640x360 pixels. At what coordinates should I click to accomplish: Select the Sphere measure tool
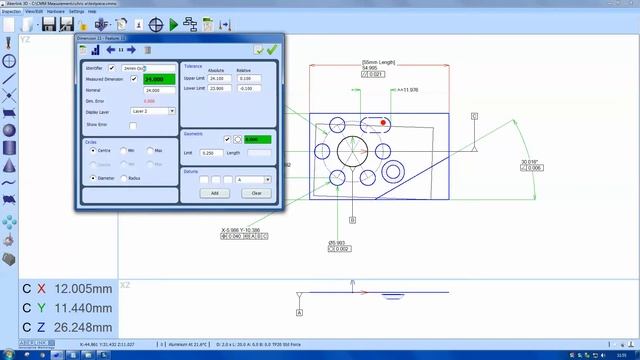click(9, 130)
